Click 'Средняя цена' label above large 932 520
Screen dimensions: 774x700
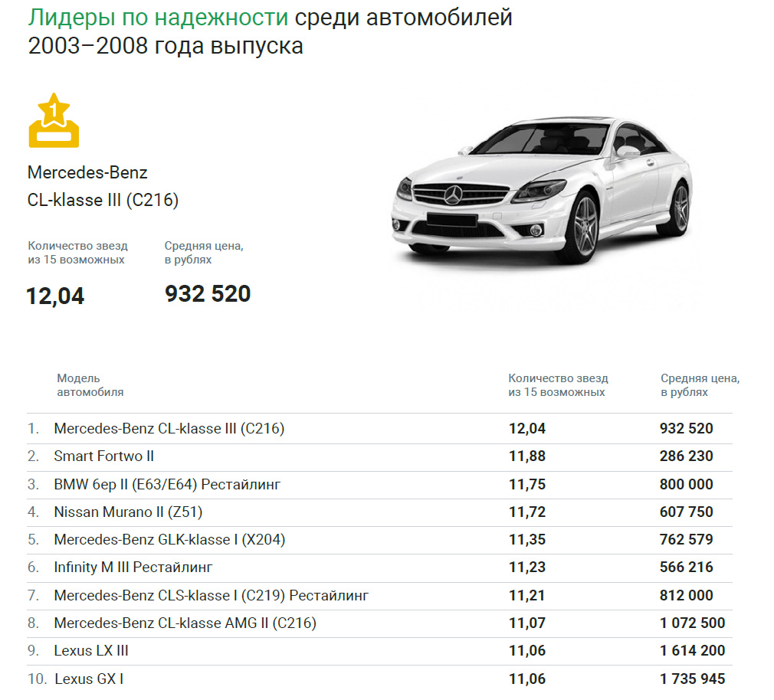pos(204,246)
